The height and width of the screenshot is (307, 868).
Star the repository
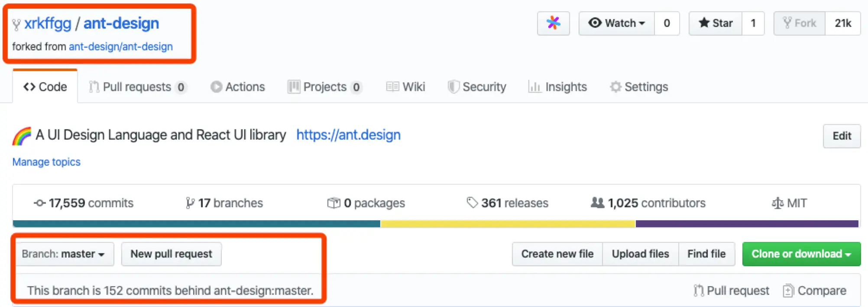[716, 23]
